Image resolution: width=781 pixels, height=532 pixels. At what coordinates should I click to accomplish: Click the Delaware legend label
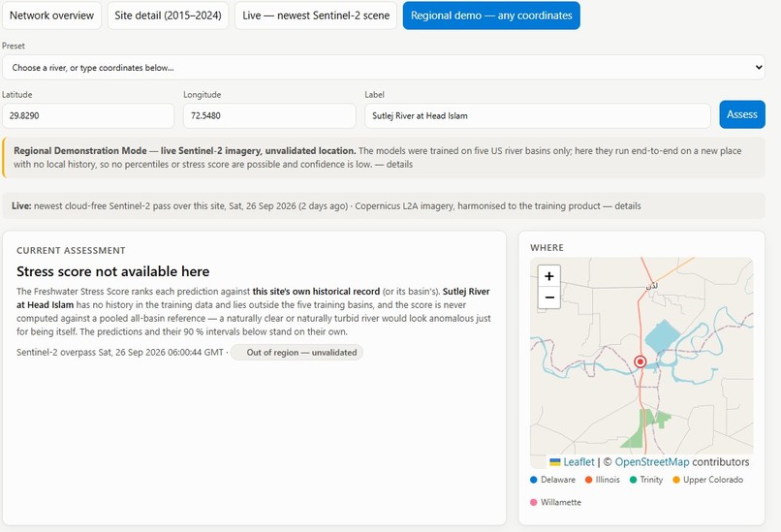tap(558, 480)
